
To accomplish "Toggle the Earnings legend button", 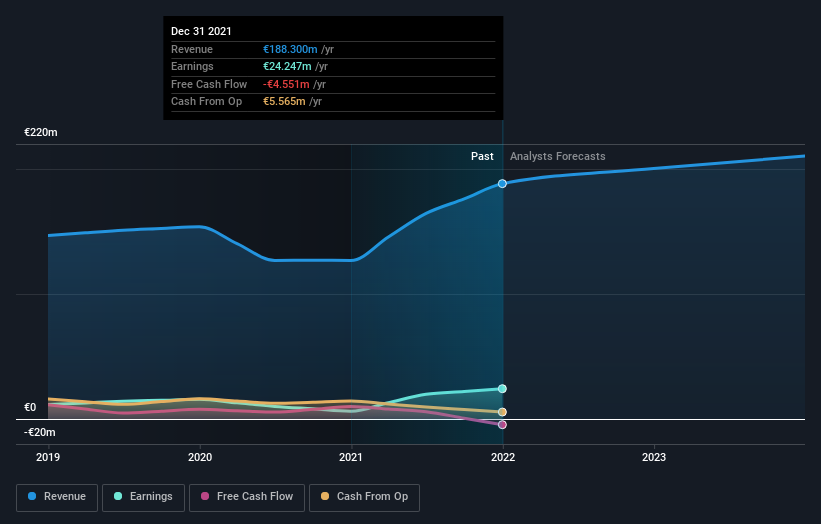I will 143,497.
